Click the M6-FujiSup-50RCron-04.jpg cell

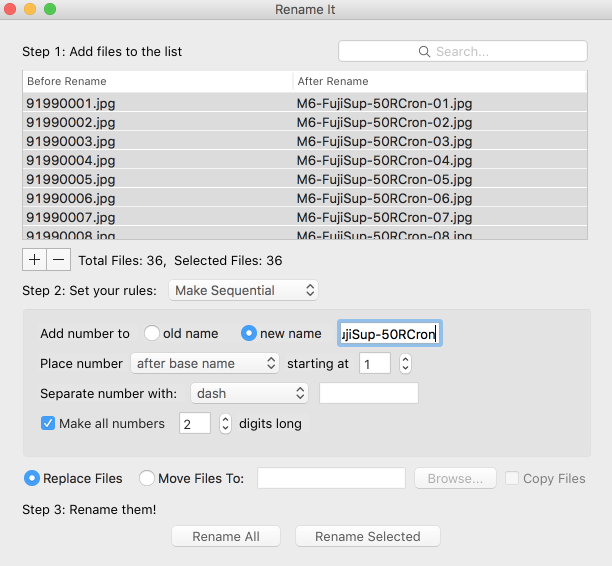click(440, 160)
